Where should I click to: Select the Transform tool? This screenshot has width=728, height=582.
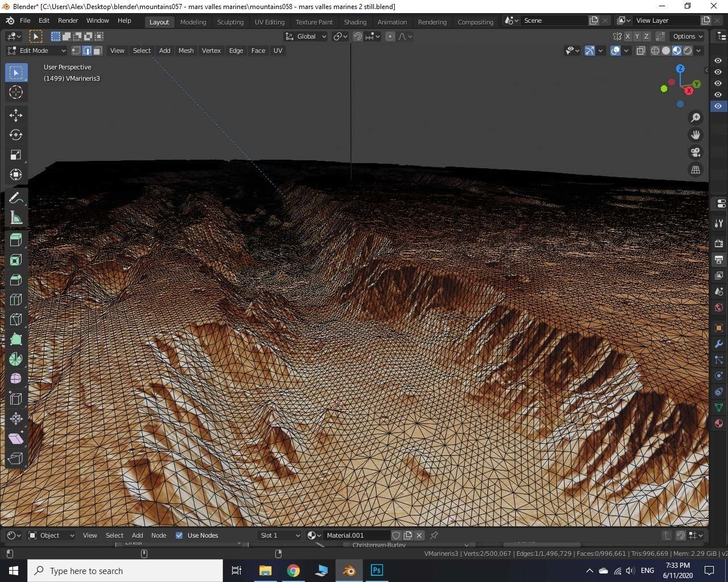(x=16, y=175)
